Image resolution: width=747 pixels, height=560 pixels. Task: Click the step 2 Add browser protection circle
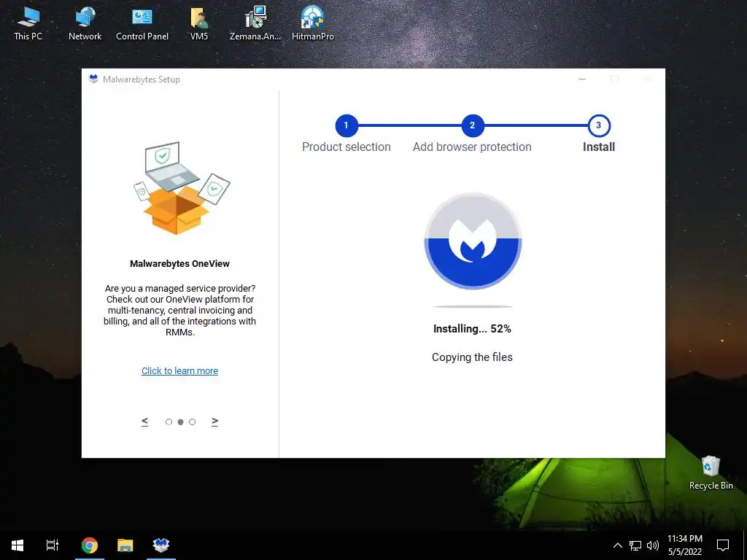tap(473, 125)
